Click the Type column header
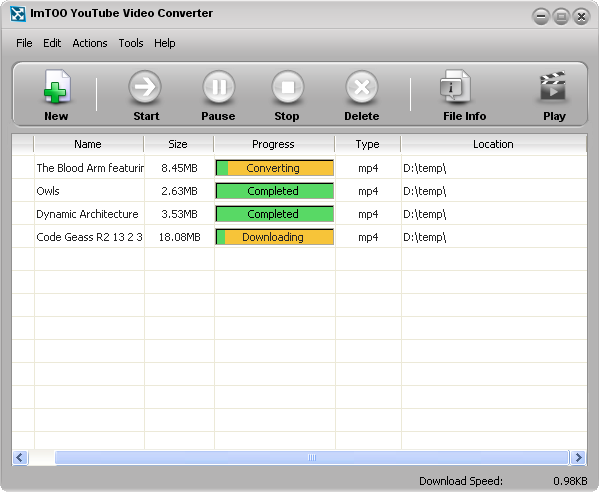The height and width of the screenshot is (492, 599). (x=367, y=144)
